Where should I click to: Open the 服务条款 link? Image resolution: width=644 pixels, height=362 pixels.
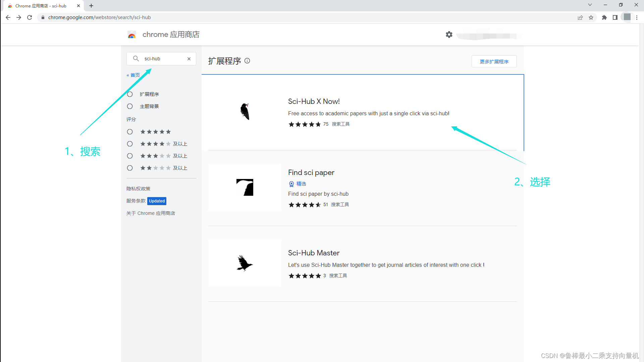136,201
